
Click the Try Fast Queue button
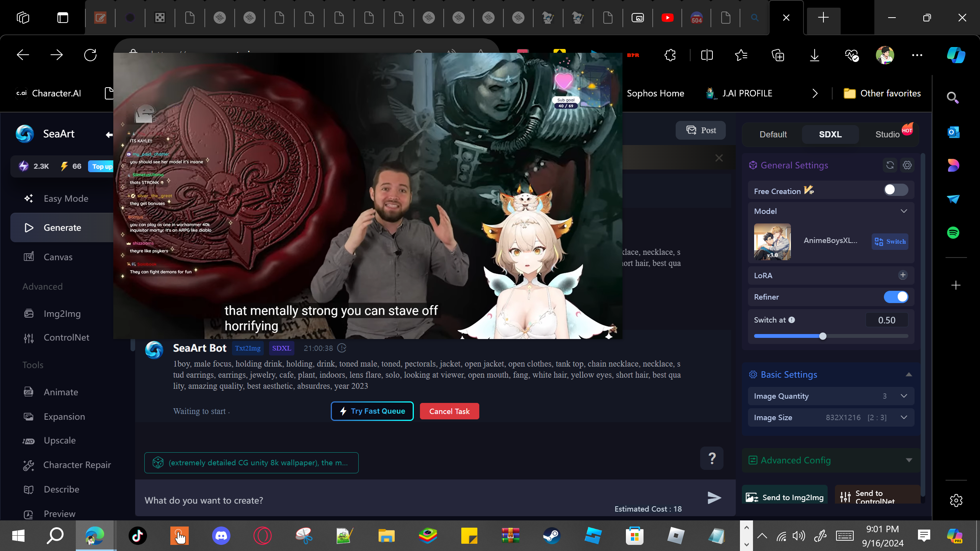(372, 411)
